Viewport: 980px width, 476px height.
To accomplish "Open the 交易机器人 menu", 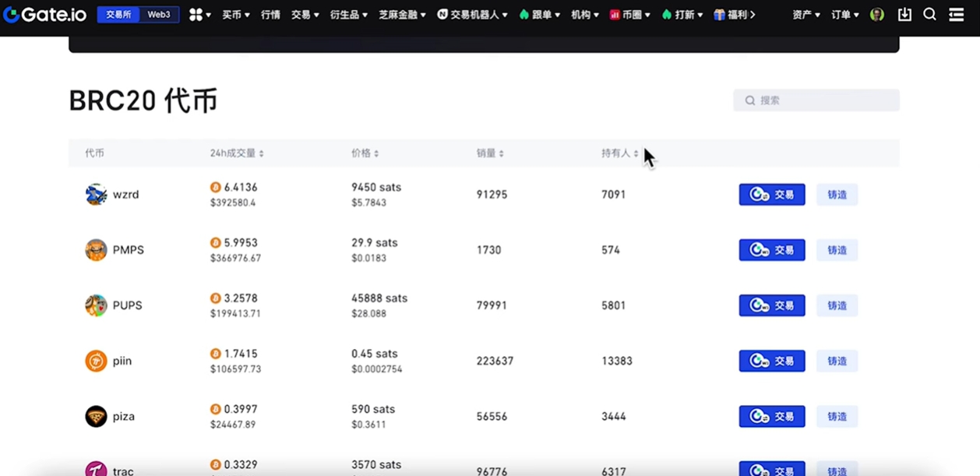I will tap(472, 15).
